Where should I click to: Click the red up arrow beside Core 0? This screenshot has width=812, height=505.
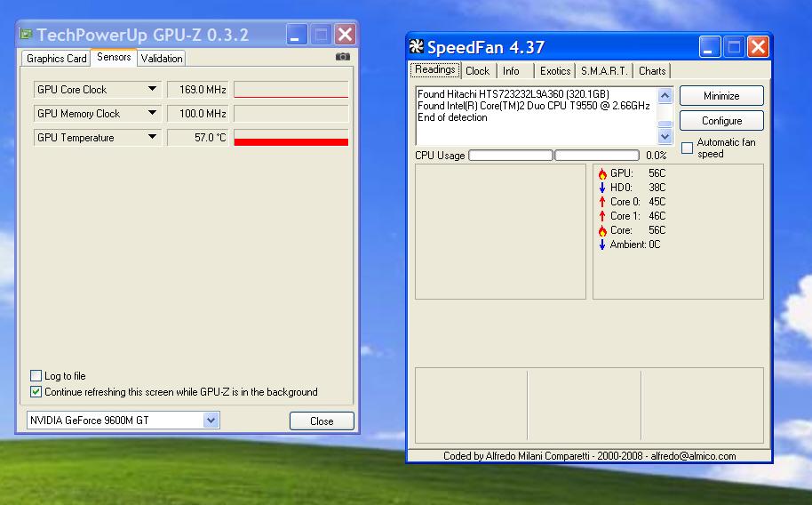[x=602, y=202]
